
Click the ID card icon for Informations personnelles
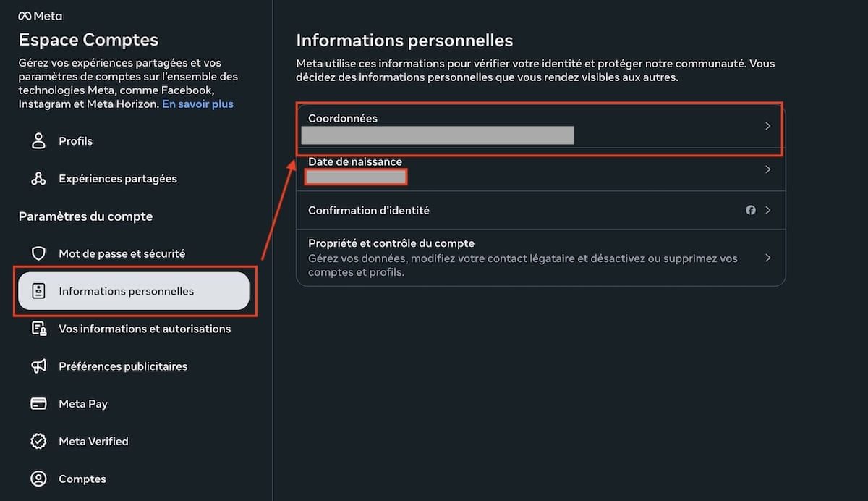click(x=38, y=291)
